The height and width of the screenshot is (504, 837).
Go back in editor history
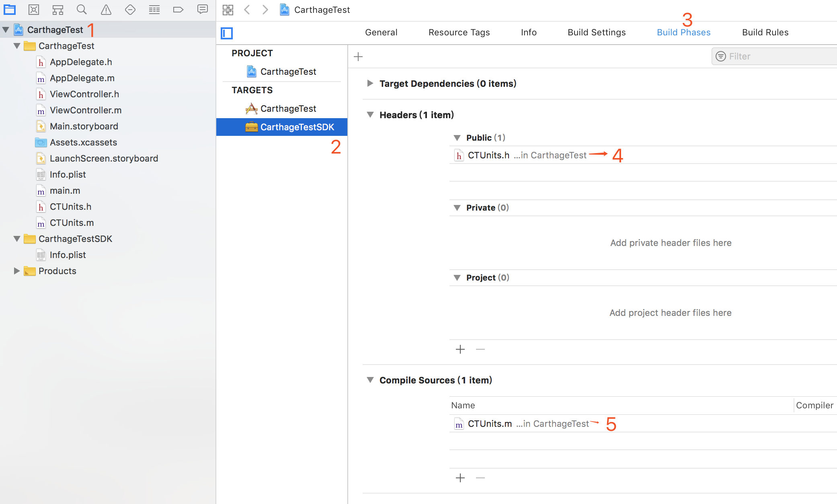pos(247,10)
